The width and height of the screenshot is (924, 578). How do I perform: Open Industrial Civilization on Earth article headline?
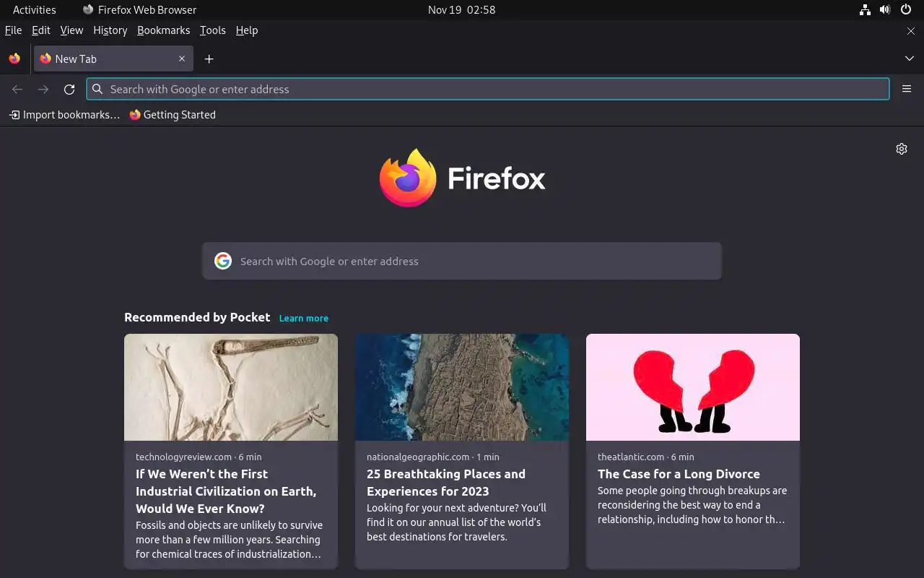[226, 491]
